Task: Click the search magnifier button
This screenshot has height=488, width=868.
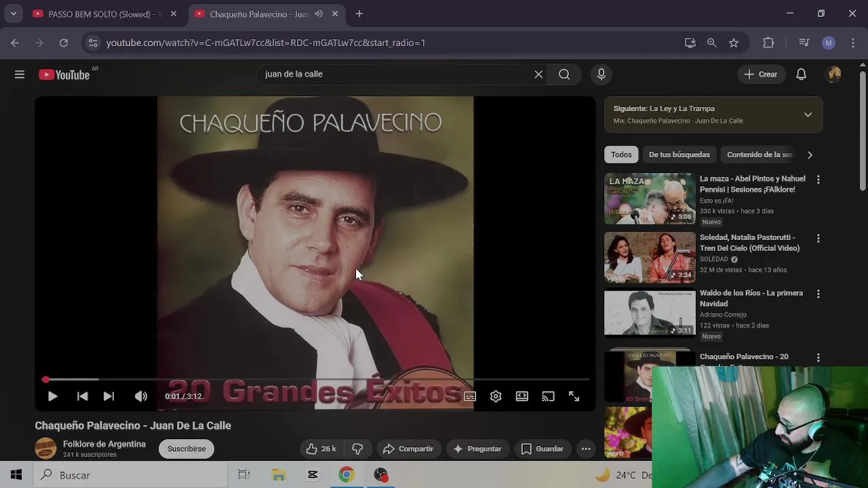Action: click(564, 75)
